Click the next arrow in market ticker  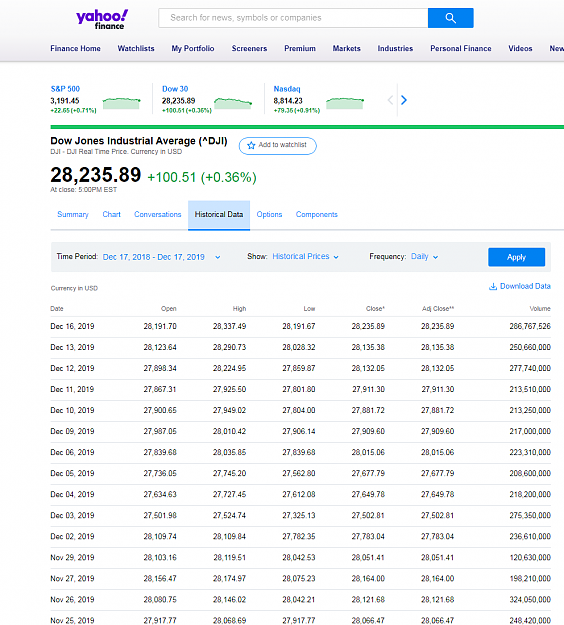click(404, 100)
